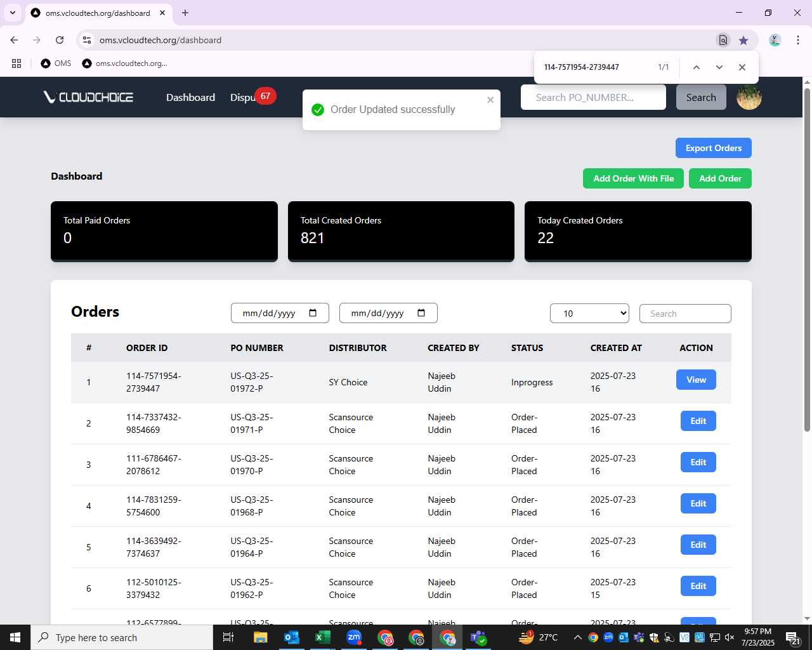Open the end date calendar picker
812x650 pixels.
point(421,313)
